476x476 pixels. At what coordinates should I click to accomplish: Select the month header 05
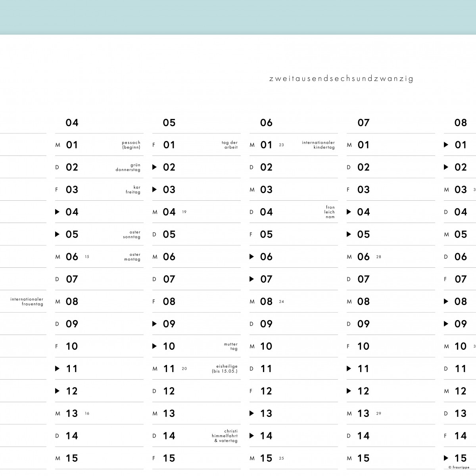tap(169, 123)
